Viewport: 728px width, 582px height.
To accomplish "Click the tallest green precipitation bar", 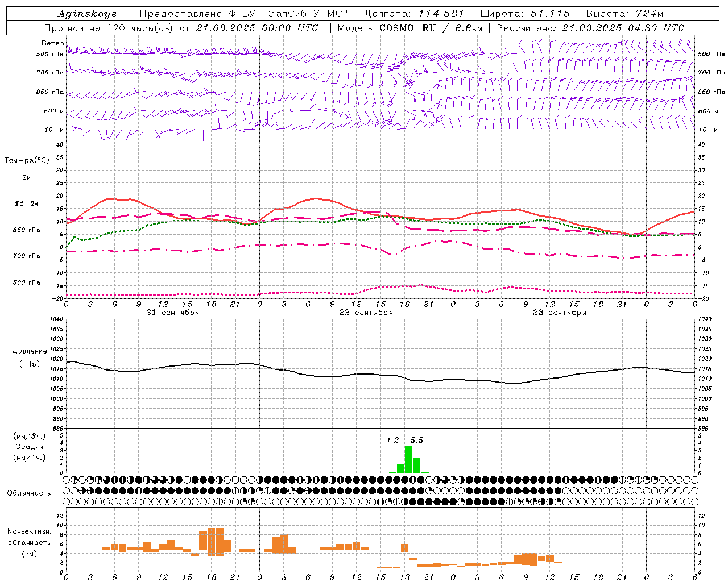I will (408, 459).
